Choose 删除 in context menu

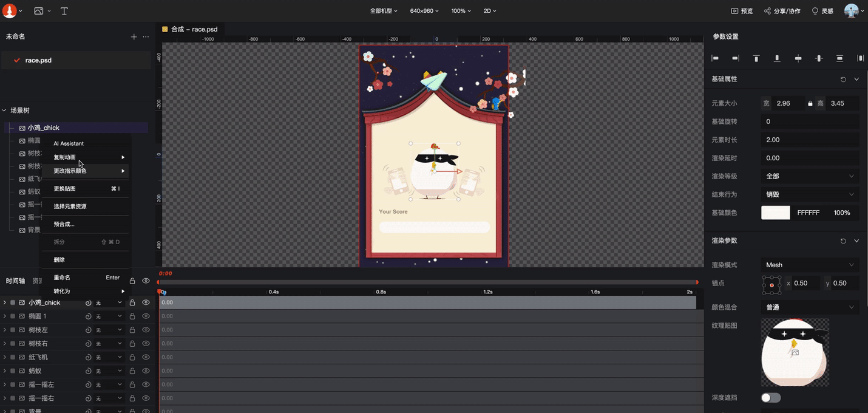click(86, 259)
